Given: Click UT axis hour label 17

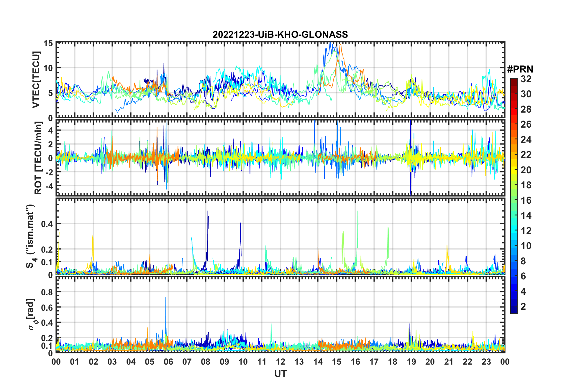Looking at the screenshot, I should pos(374,362).
